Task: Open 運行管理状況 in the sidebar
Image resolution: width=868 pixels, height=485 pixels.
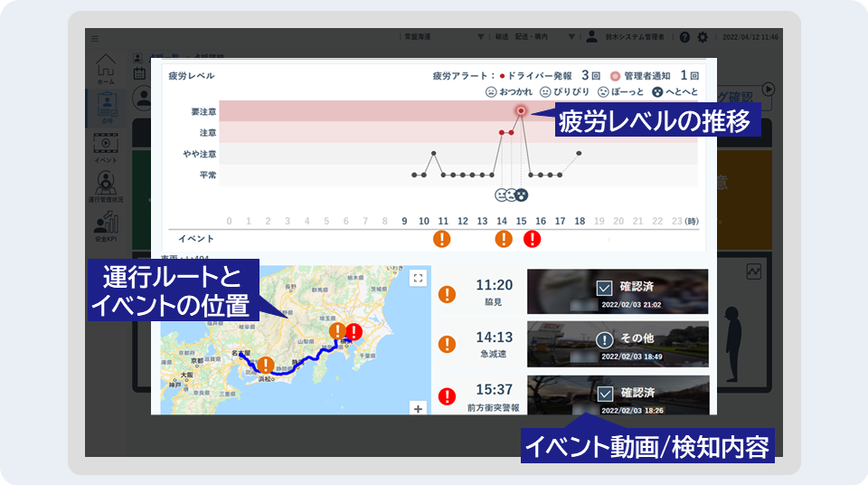Action: point(106,186)
